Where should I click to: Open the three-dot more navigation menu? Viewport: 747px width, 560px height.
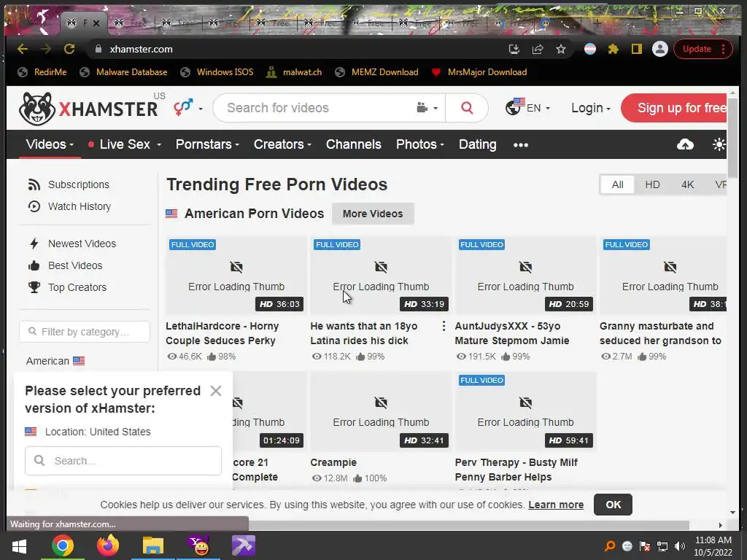(x=521, y=145)
